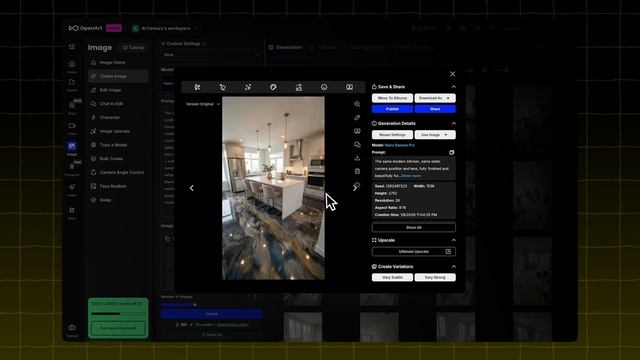The image size is (640, 360).
Task: Click the Ultimate Upscale button
Action: [413, 251]
